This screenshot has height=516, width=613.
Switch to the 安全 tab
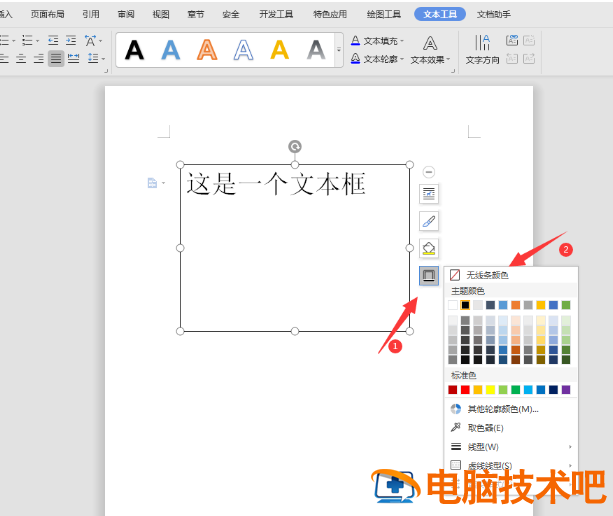(x=231, y=14)
